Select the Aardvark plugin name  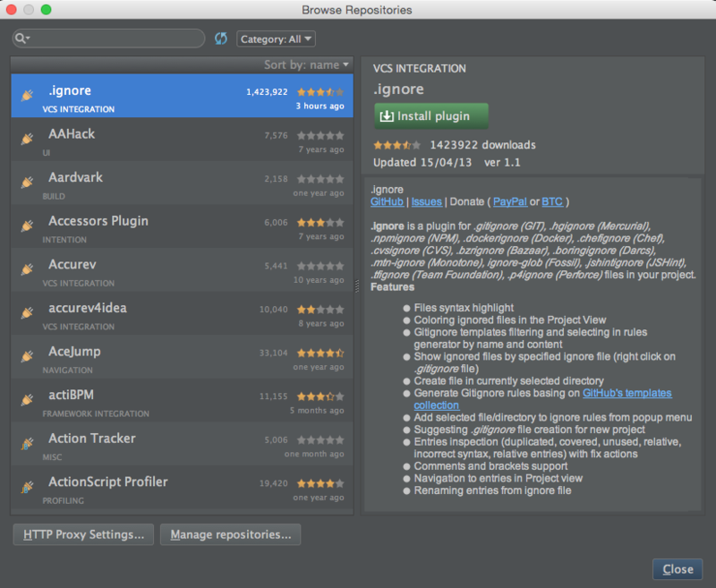[75, 177]
